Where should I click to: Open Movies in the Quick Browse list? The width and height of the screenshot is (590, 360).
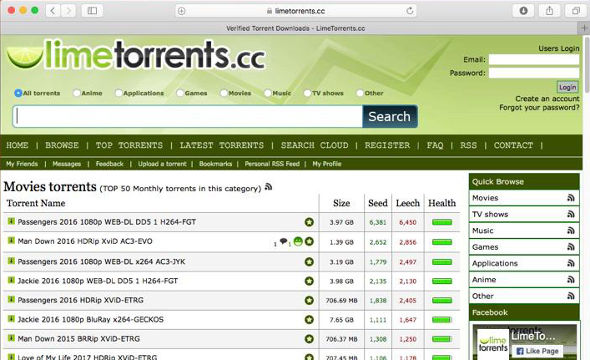(x=485, y=198)
